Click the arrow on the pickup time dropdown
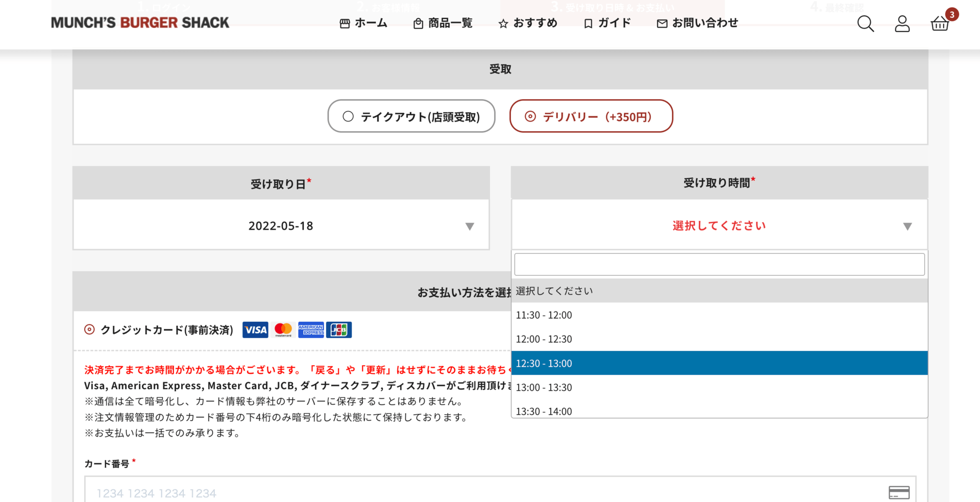The height and width of the screenshot is (502, 980). (907, 226)
